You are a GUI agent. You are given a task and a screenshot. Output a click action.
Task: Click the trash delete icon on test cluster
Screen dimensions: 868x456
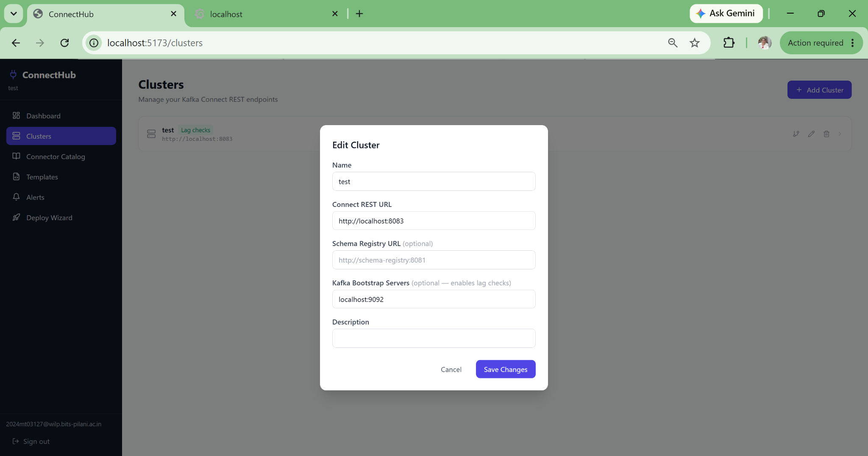coord(826,134)
